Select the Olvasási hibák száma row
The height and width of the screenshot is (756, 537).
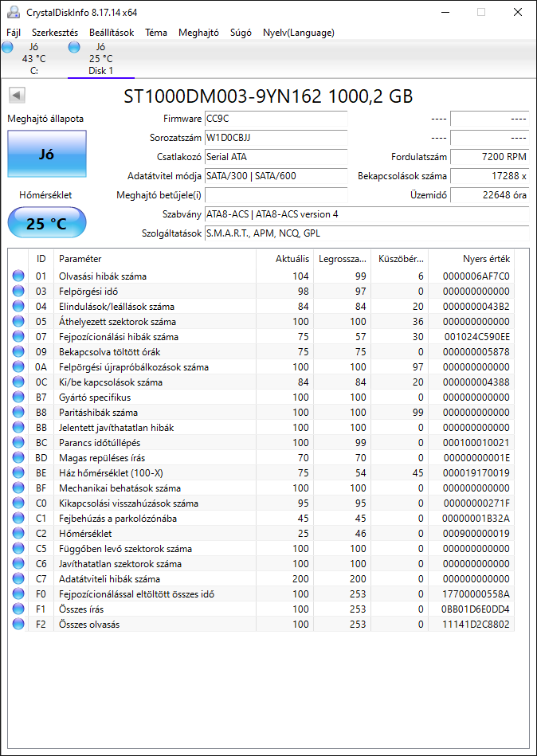(261, 276)
